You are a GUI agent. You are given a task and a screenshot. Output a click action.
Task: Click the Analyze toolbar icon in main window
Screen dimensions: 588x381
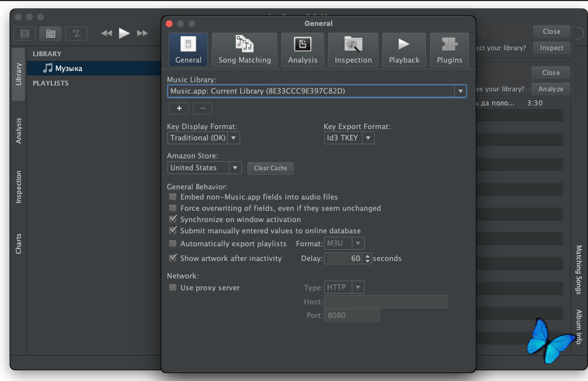point(24,33)
